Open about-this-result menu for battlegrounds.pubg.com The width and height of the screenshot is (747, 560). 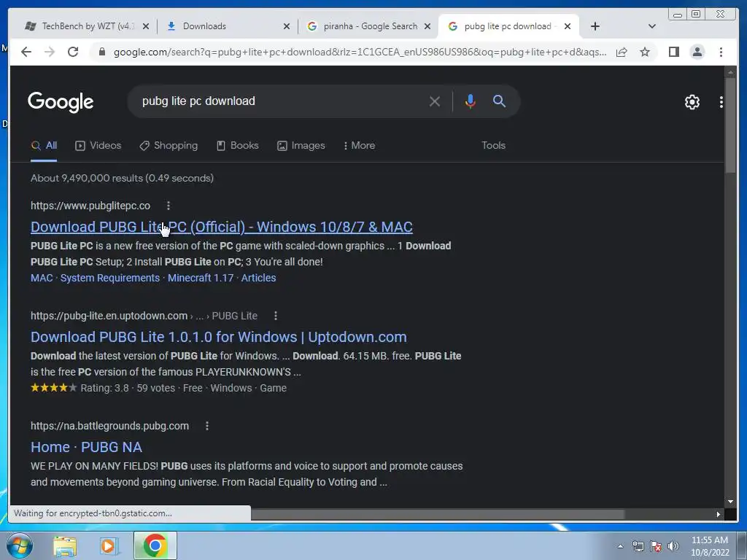tap(206, 426)
